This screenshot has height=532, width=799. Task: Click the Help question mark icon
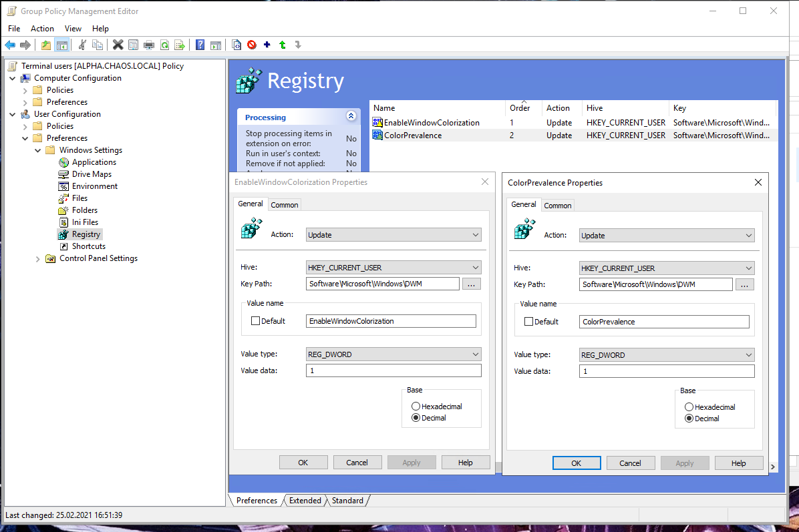click(x=200, y=45)
